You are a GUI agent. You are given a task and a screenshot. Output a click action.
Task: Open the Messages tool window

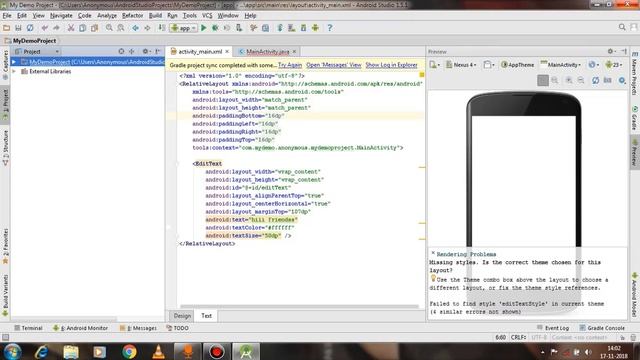pyautogui.click(x=138, y=328)
